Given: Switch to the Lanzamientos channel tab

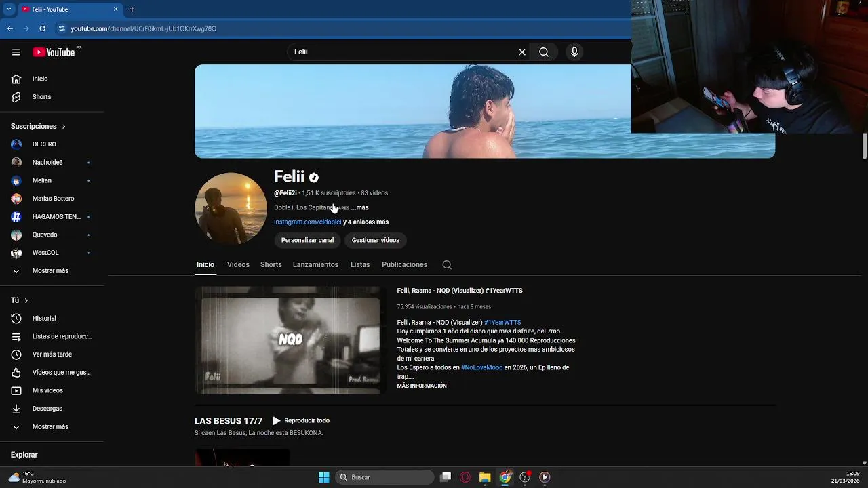Looking at the screenshot, I should coord(315,265).
